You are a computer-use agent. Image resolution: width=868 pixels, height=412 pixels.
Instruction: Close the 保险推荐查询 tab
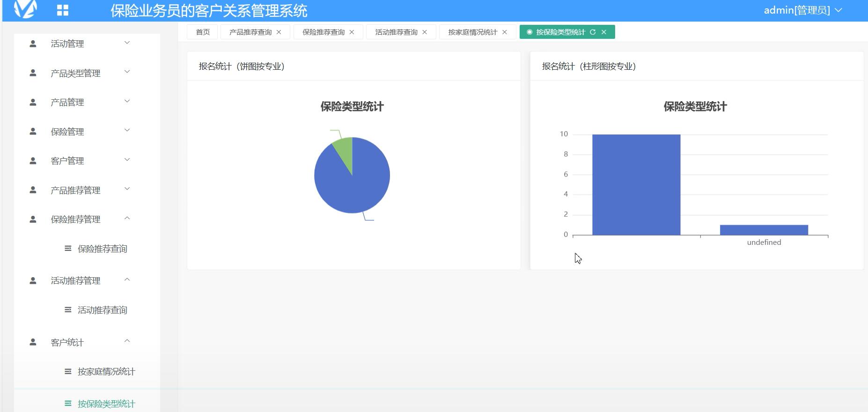pyautogui.click(x=352, y=32)
